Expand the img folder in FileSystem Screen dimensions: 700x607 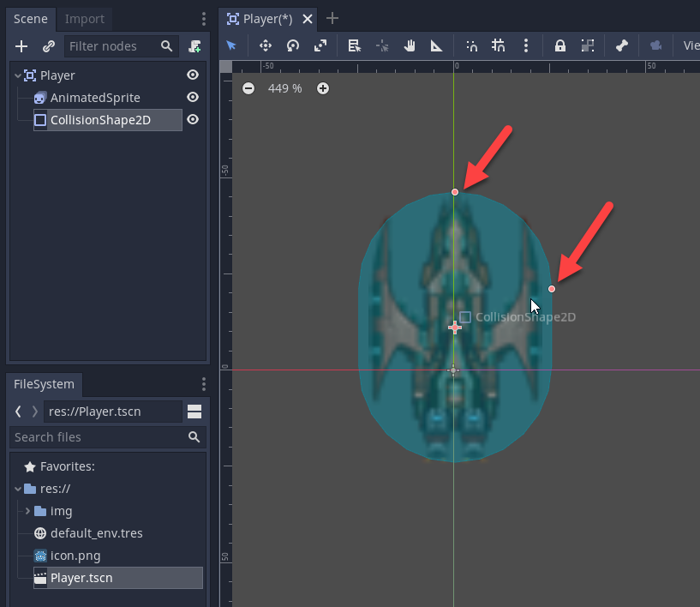[27, 511]
